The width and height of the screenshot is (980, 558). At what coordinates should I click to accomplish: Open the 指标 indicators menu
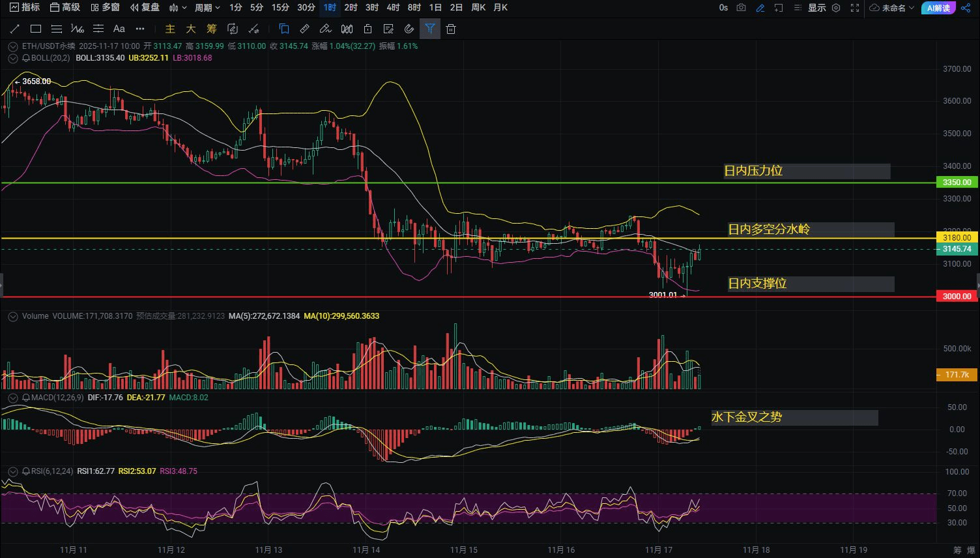click(25, 8)
